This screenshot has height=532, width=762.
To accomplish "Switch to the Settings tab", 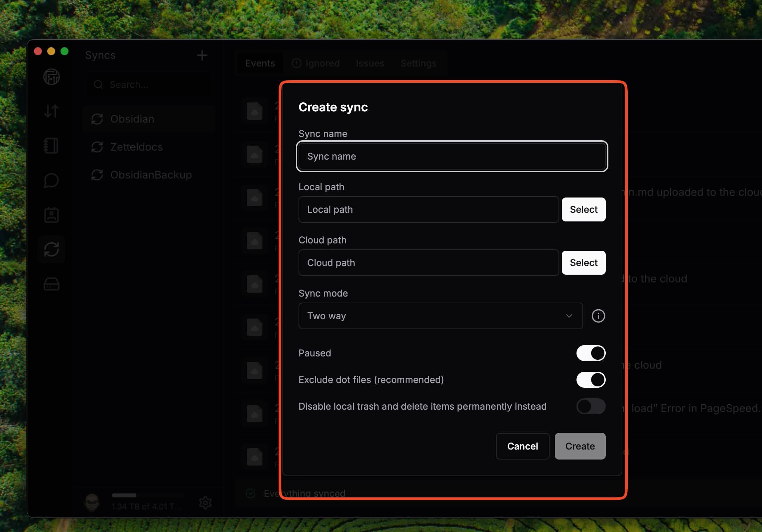I will (x=418, y=63).
